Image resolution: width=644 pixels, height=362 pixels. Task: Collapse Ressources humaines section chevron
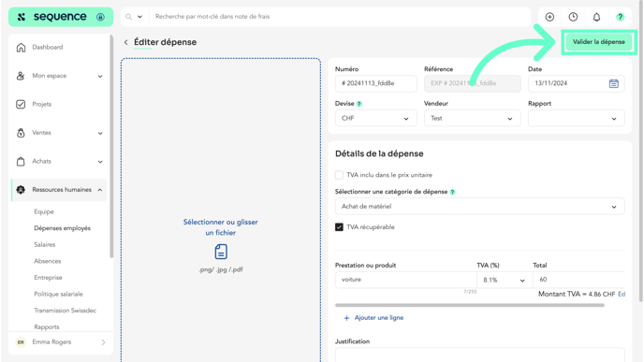coord(100,190)
